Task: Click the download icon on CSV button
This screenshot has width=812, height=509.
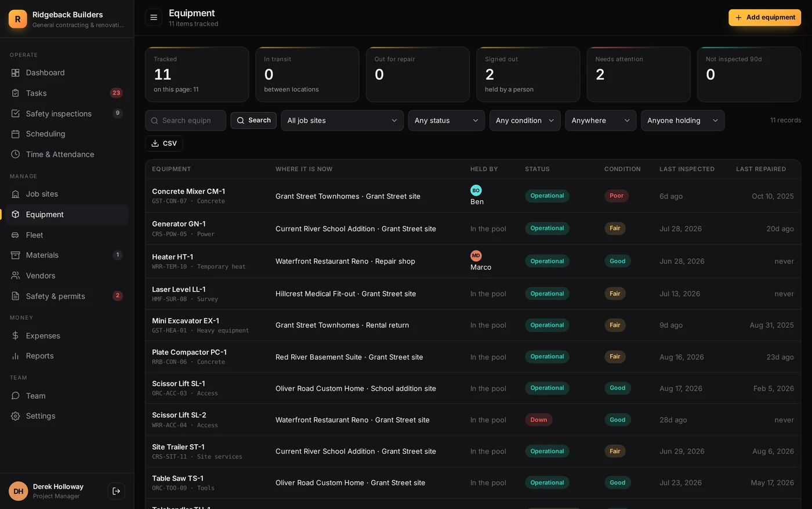Action: click(155, 143)
